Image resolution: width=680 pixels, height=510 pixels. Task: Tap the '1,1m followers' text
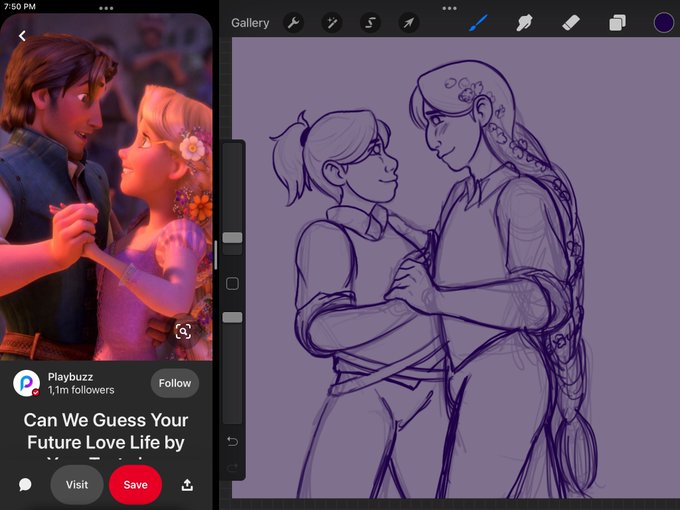point(81,390)
